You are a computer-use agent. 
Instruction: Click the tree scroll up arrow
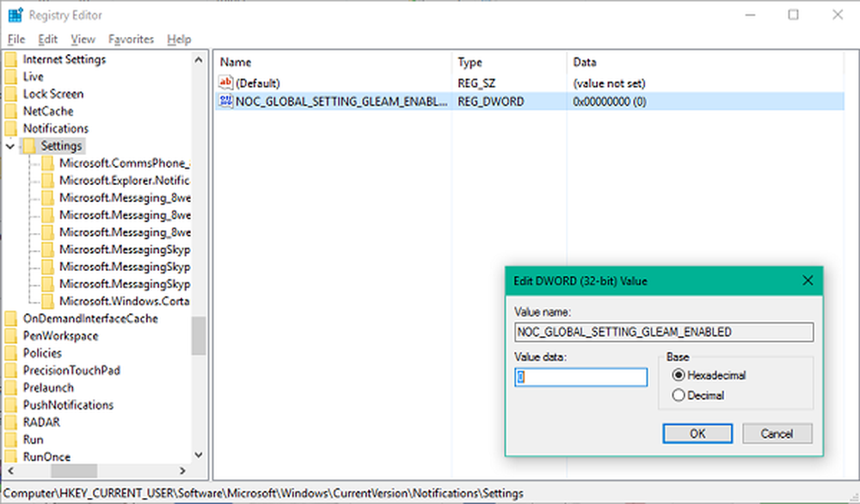199,59
